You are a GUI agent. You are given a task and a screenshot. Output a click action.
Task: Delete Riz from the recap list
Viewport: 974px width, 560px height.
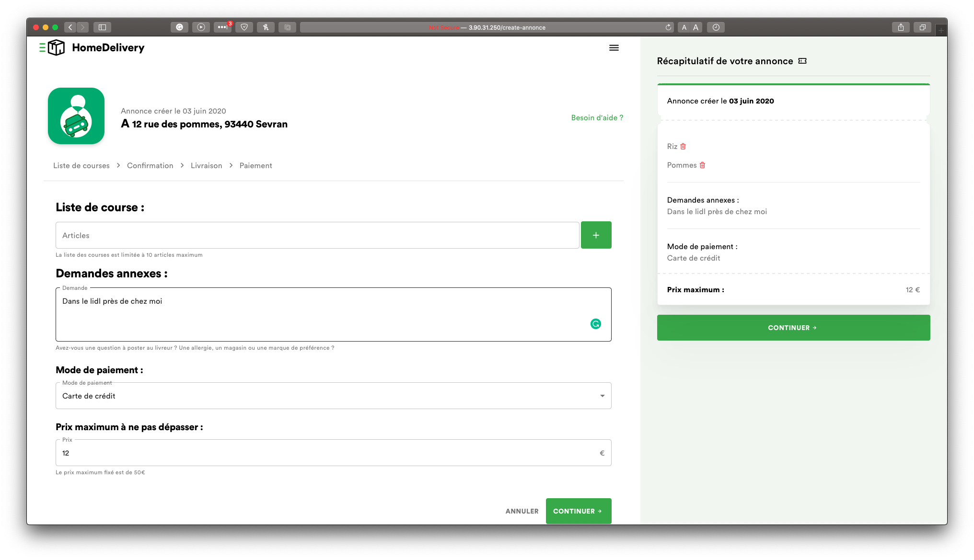(x=683, y=147)
